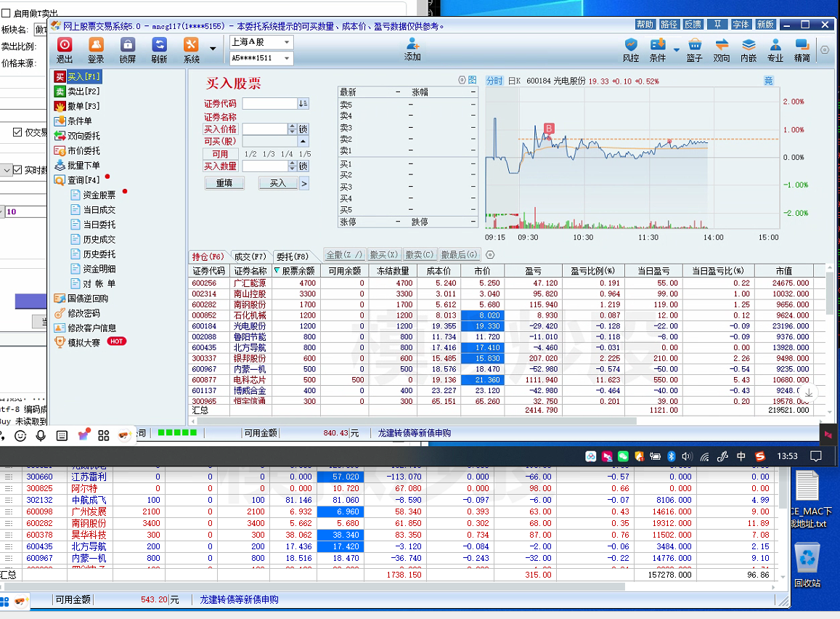Expand the A5****1511 account dropdown
Screen dimensions: 840x619
(x=261, y=58)
